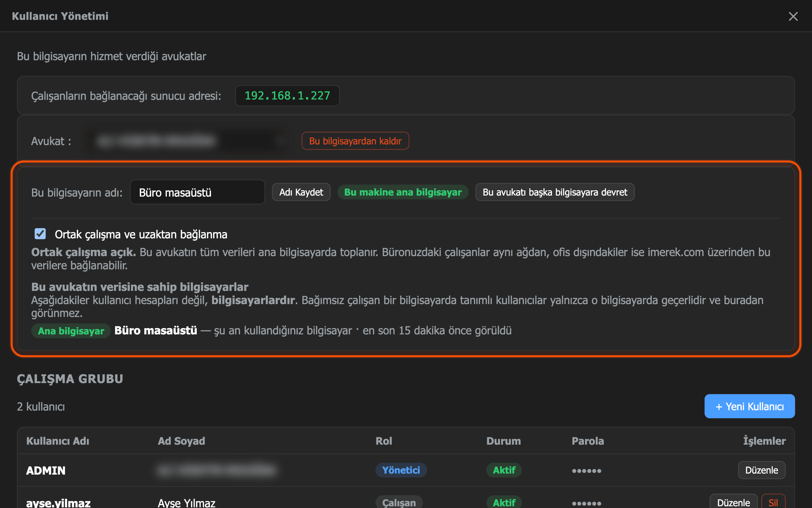
Task: Close the Kullanıcı Yönetimi dialog
Action: coord(793,16)
